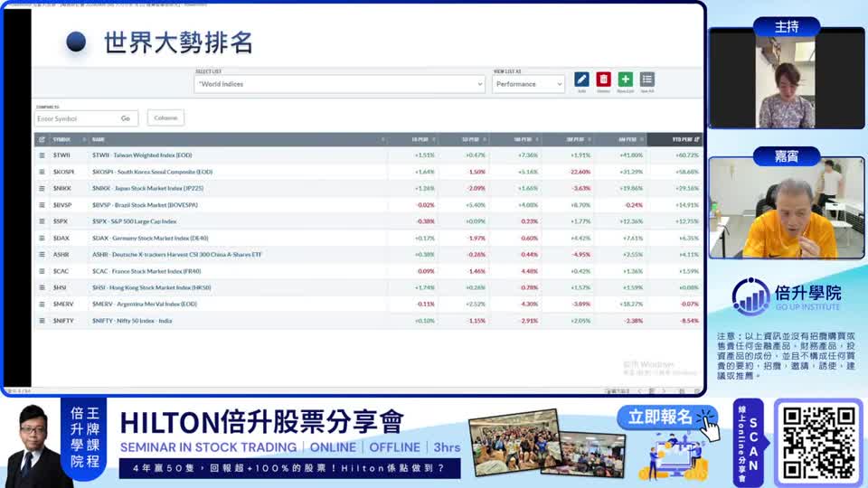Viewport: 868px width, 488px height.
Task: Click the menu handle icon on the $TWII row
Action: [42, 155]
